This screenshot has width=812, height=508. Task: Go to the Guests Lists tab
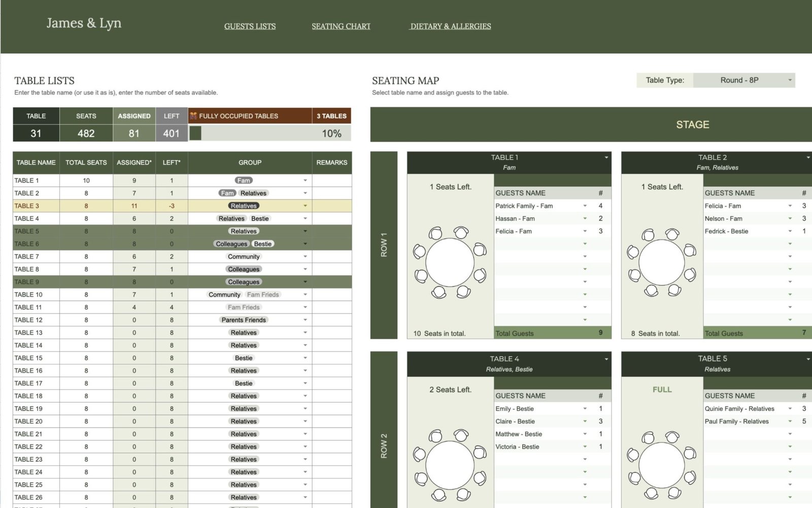point(250,26)
